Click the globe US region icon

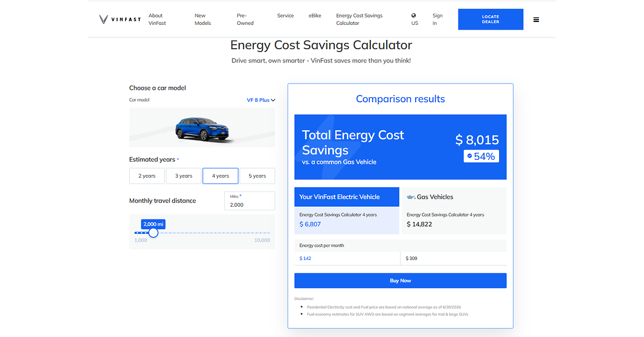click(x=414, y=16)
